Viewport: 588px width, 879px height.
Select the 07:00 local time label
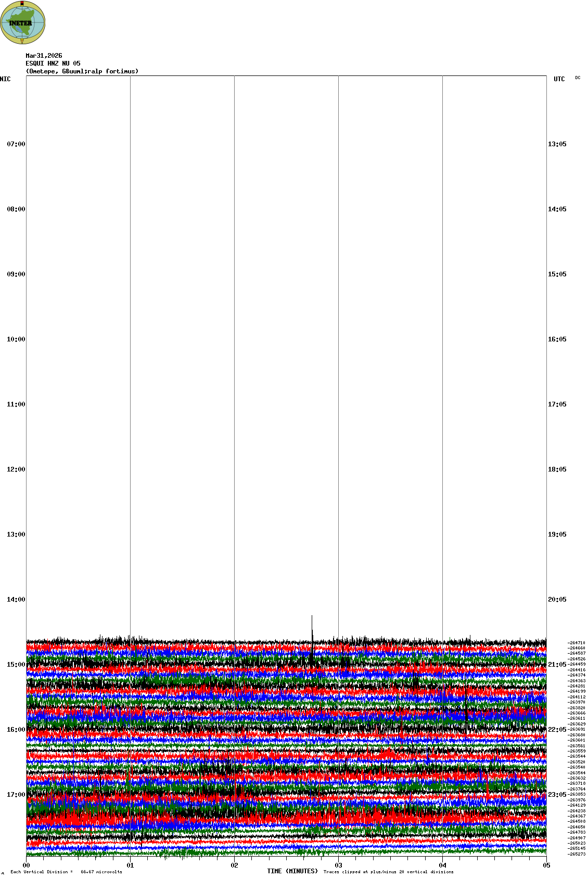pyautogui.click(x=16, y=144)
